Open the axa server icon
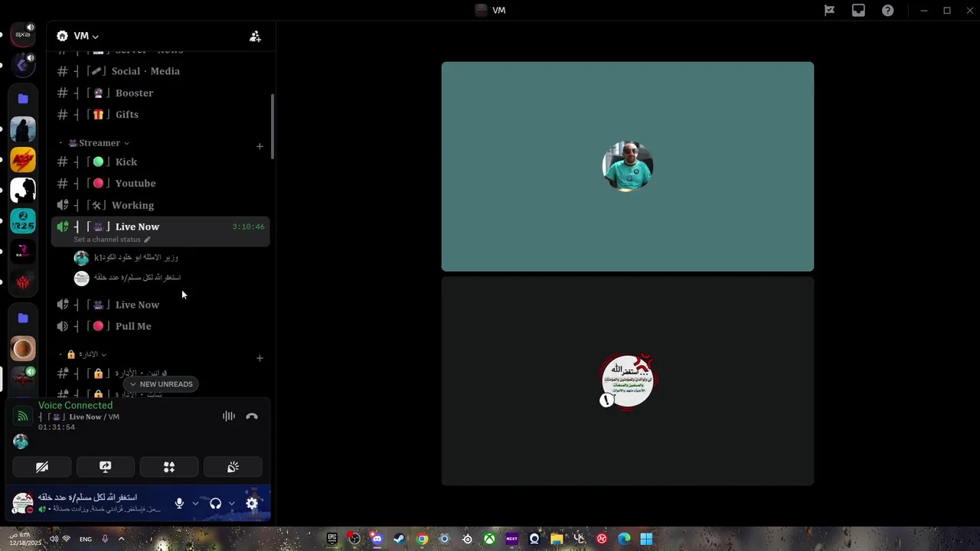The image size is (980, 551). tap(23, 34)
